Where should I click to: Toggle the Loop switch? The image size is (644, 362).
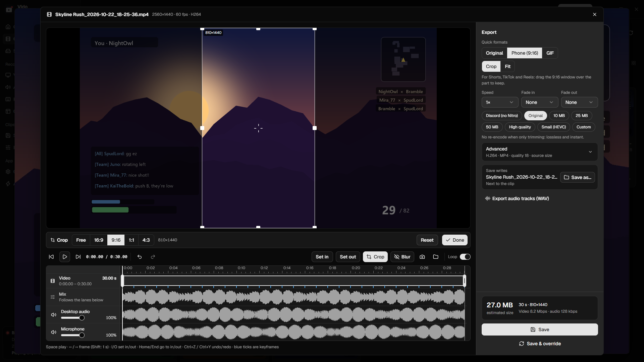pos(465,257)
